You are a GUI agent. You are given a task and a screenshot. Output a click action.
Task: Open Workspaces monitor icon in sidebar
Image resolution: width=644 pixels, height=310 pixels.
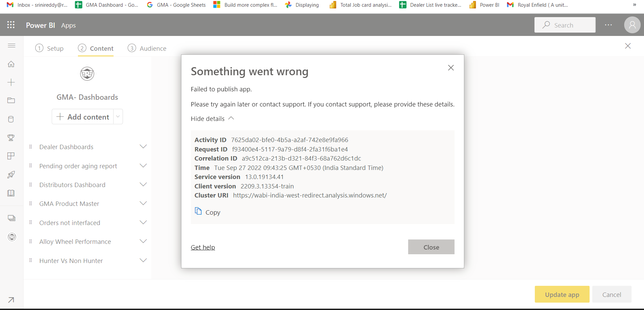11,218
